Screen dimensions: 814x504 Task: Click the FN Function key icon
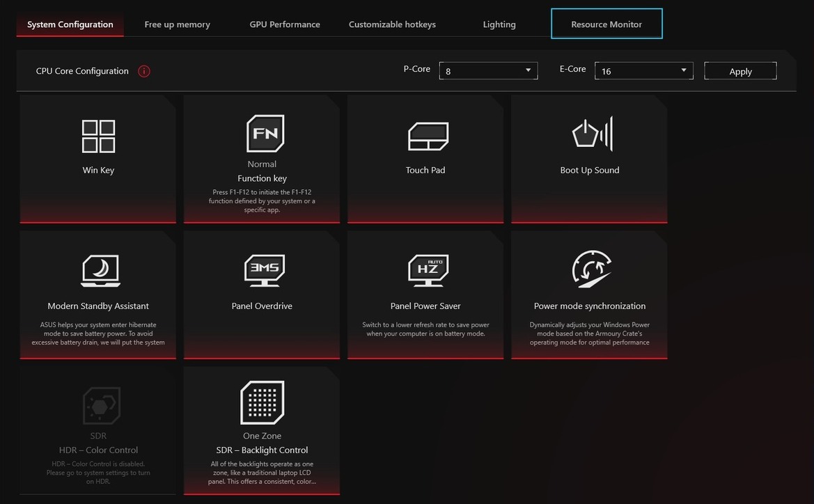coord(265,134)
